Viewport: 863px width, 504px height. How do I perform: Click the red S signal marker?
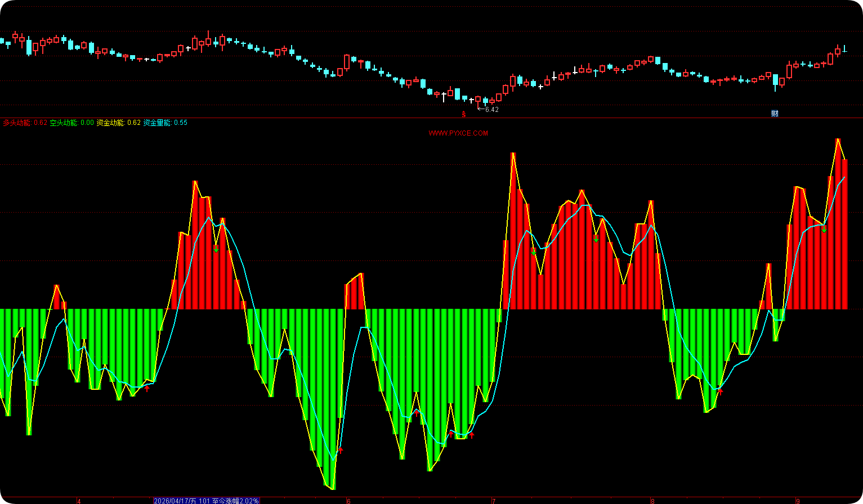[464, 114]
